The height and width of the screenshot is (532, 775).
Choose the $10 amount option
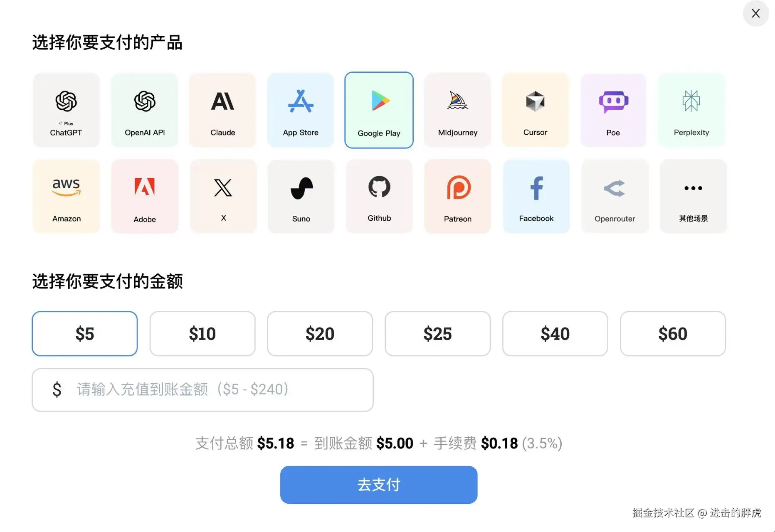202,334
